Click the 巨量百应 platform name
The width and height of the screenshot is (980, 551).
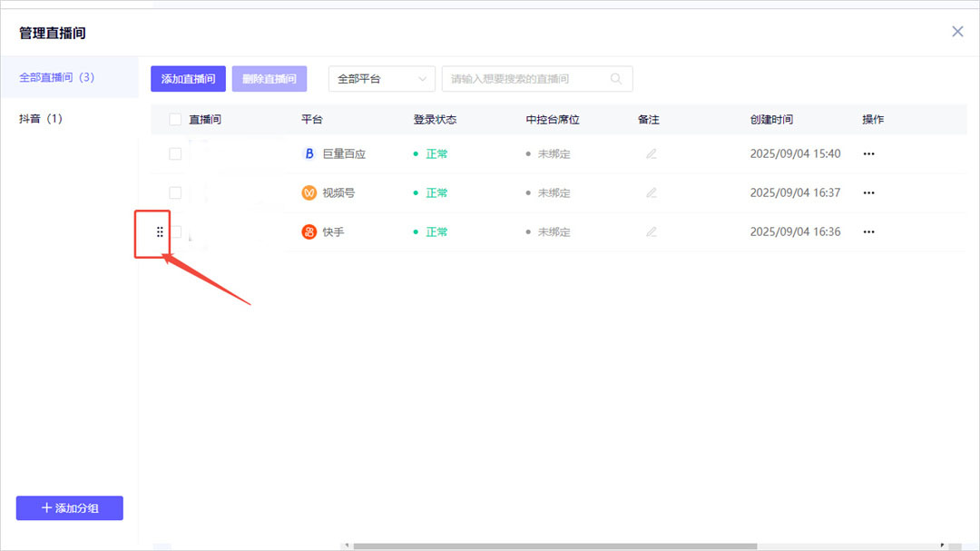tap(344, 153)
